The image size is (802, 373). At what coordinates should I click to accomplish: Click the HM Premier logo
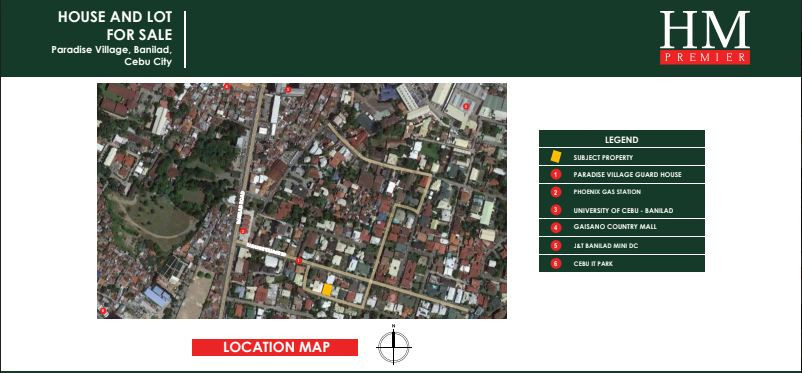(x=705, y=37)
